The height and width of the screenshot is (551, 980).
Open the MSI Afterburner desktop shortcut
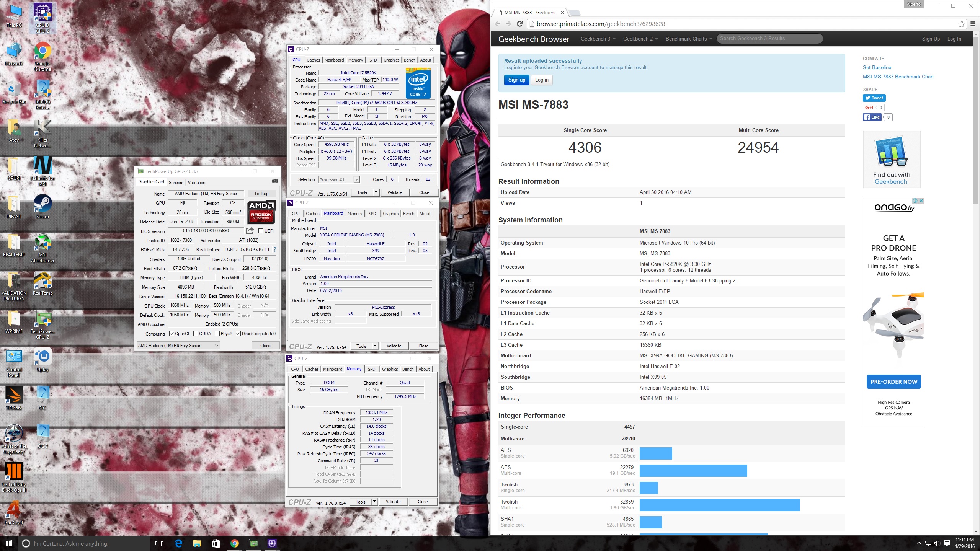click(x=42, y=248)
